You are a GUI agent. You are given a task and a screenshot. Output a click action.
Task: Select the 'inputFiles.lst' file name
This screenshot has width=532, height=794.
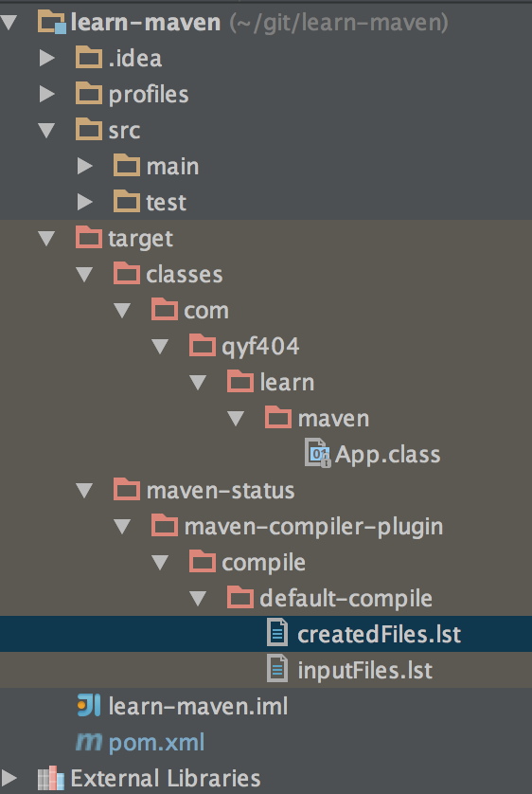pyautogui.click(x=364, y=671)
